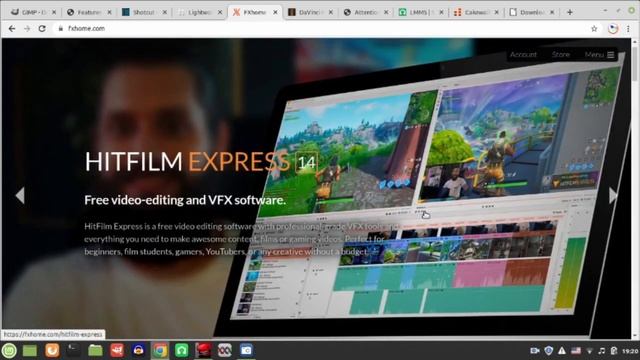Open the update manager shield icon
The image size is (640, 360).
549,351
